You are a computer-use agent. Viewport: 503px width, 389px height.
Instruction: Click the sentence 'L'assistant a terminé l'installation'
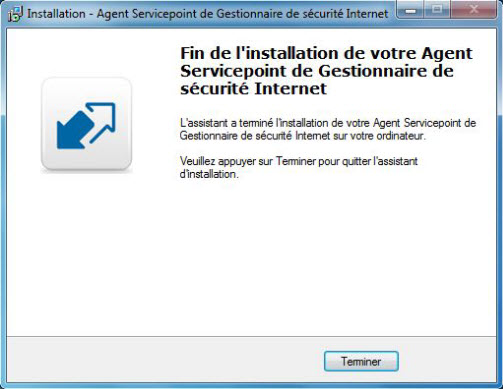point(258,123)
